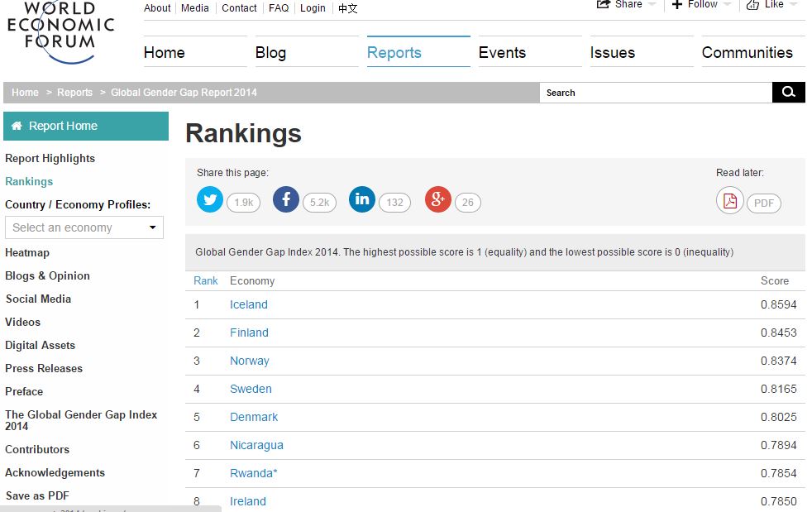Screen dimensions: 812x512
Task: Open Press Releases in sidebar
Action: (x=44, y=368)
